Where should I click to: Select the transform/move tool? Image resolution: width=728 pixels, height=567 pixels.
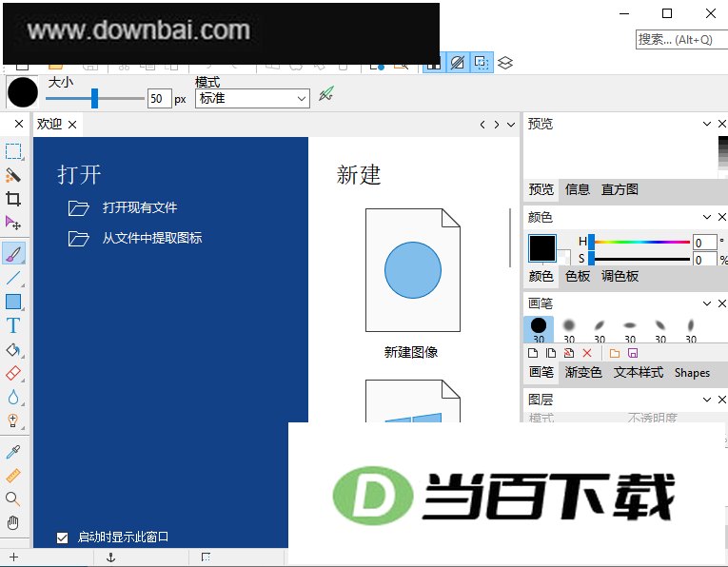[x=13, y=224]
